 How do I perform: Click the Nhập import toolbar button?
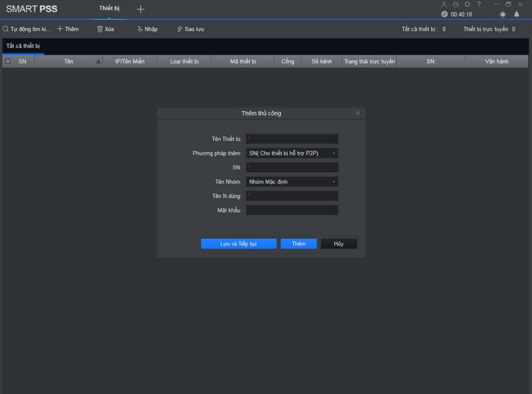point(147,29)
